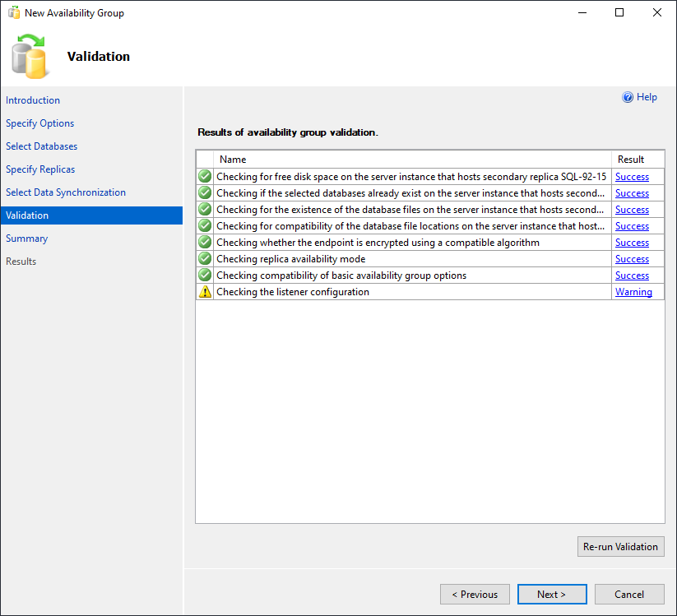Image resolution: width=677 pixels, height=616 pixels.
Task: Click the Next button
Action: (x=552, y=595)
